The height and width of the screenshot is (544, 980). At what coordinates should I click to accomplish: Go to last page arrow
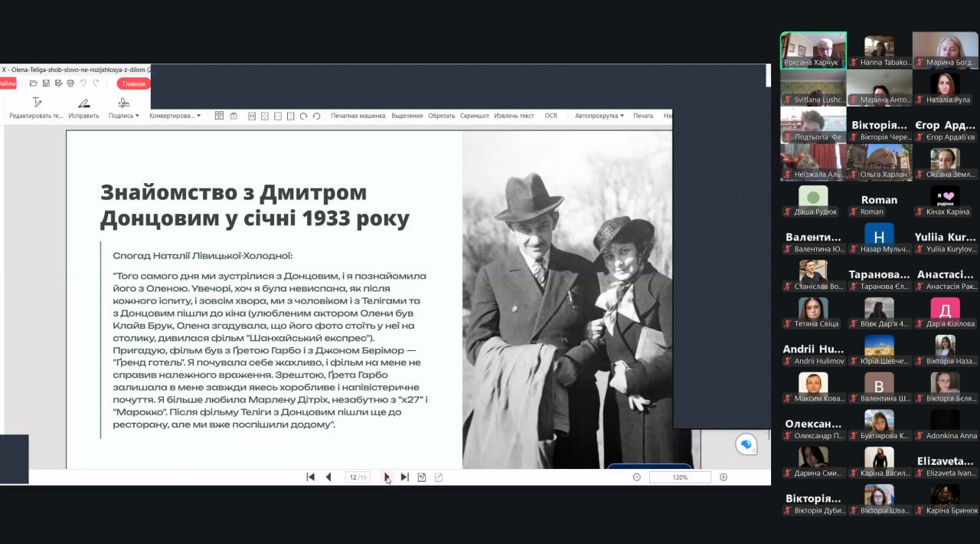pyautogui.click(x=405, y=477)
